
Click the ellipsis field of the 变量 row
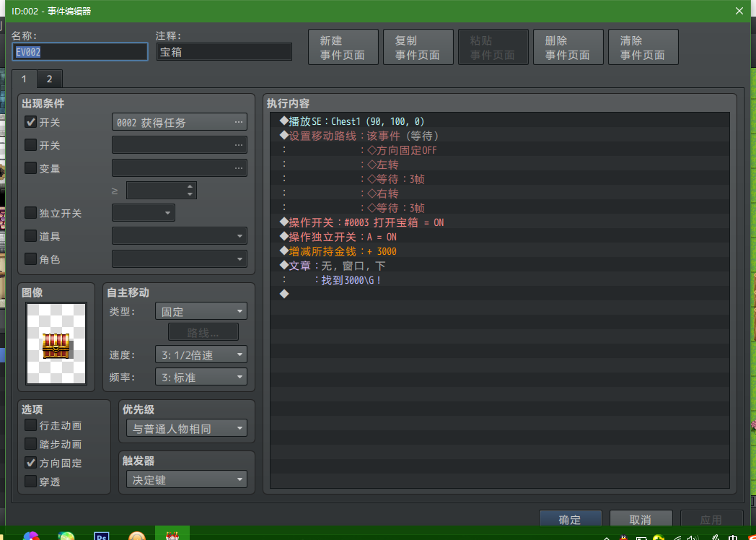180,168
